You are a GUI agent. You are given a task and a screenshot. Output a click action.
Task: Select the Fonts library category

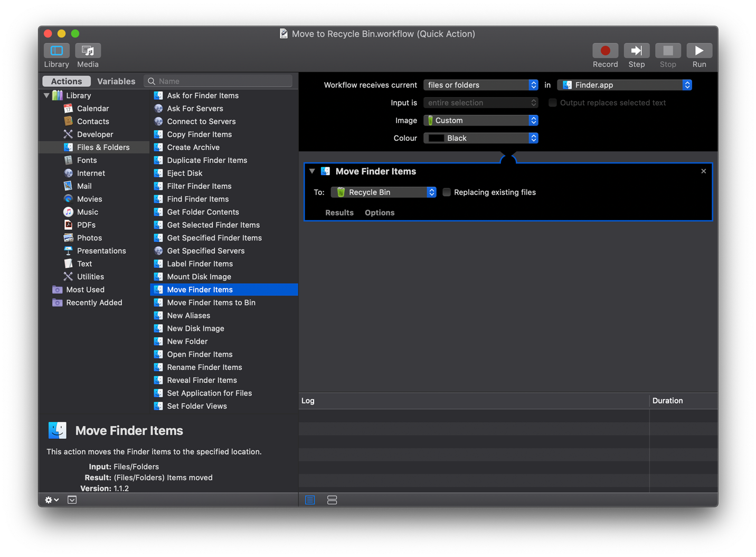click(x=93, y=160)
